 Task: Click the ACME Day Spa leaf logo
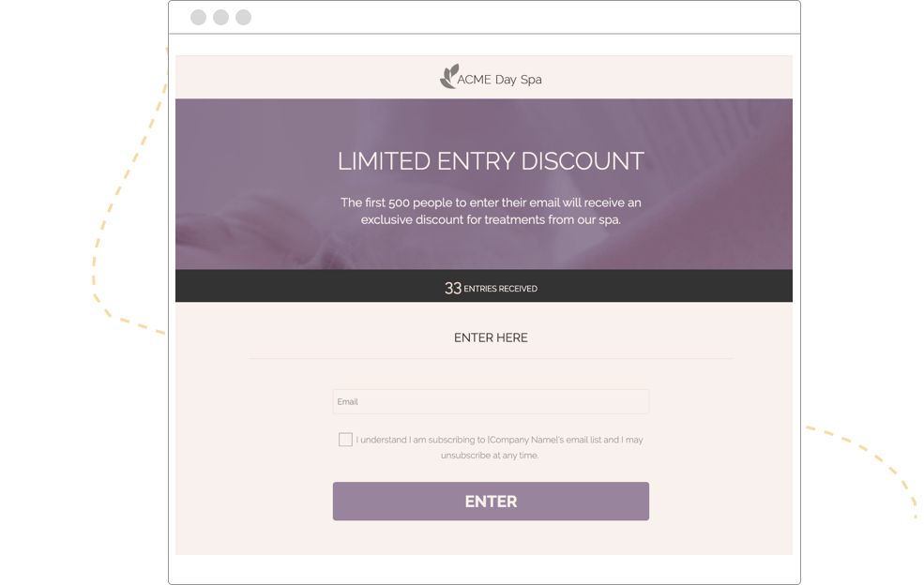tap(449, 77)
